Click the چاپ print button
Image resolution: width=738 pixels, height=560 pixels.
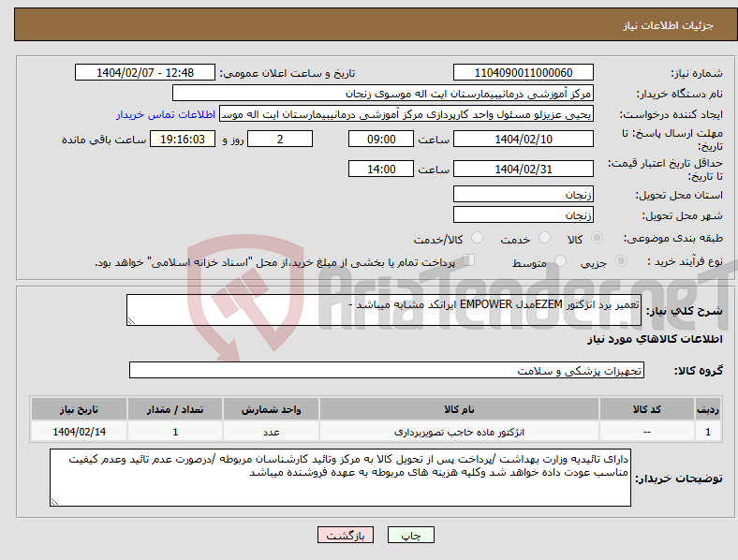point(411,535)
